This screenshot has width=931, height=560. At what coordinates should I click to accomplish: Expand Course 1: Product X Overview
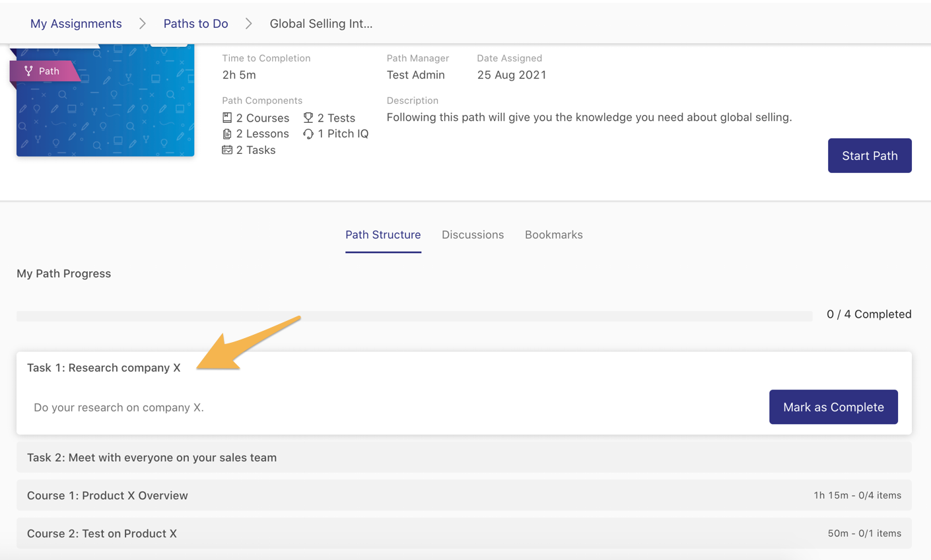click(x=108, y=495)
